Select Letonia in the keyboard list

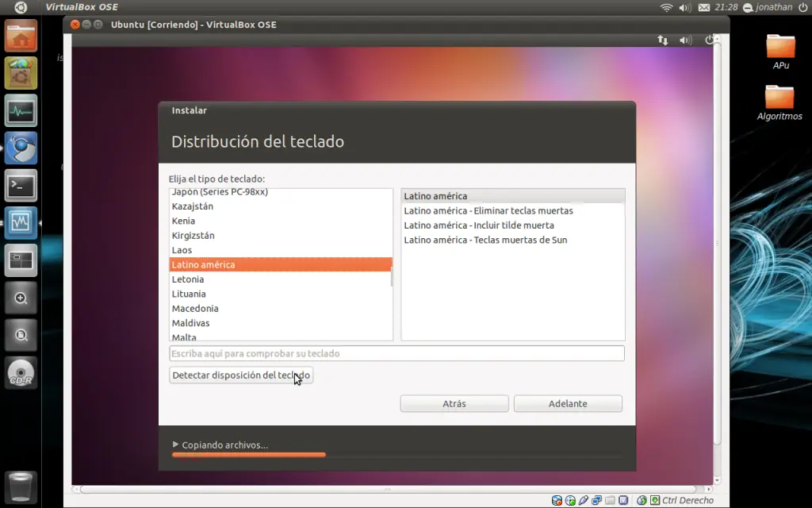(x=281, y=279)
